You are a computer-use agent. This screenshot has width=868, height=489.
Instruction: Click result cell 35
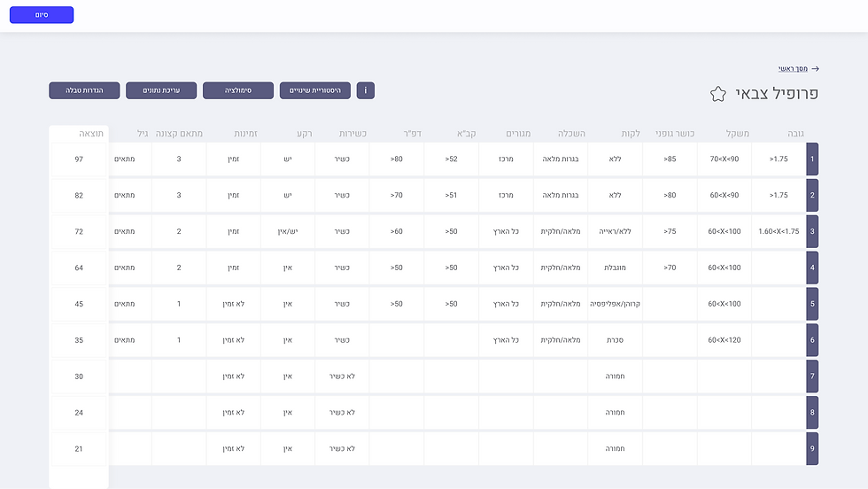coord(79,340)
